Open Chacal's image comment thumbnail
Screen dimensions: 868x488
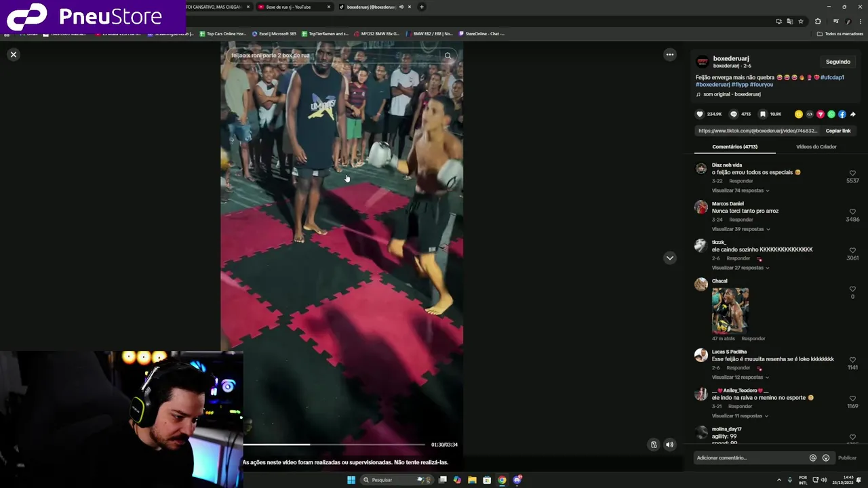pos(730,310)
